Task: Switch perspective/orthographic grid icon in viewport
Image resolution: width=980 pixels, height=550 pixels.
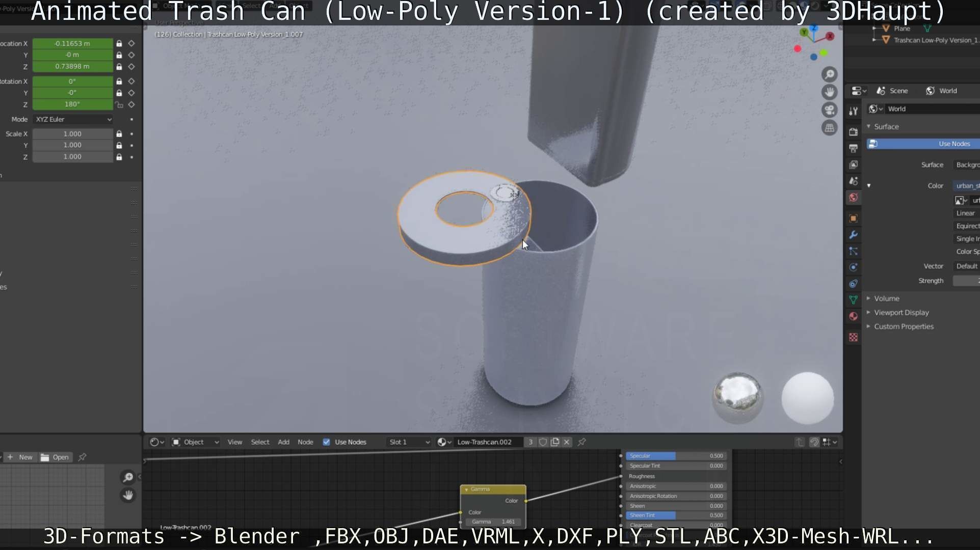Action: click(x=830, y=128)
